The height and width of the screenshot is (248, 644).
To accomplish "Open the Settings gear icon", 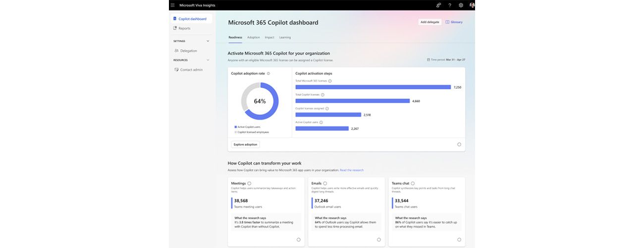I will [x=461, y=5].
